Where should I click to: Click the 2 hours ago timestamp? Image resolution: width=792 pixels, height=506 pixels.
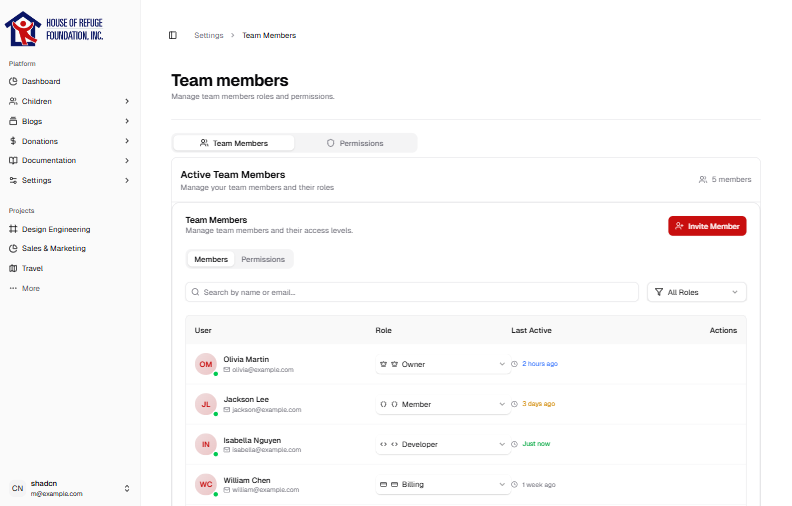tap(540, 364)
